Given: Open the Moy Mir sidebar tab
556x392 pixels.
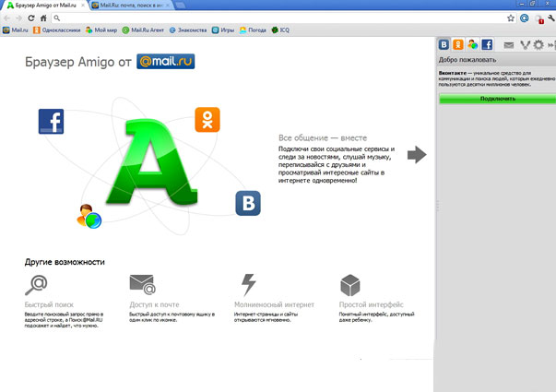Looking at the screenshot, I should point(472,44).
